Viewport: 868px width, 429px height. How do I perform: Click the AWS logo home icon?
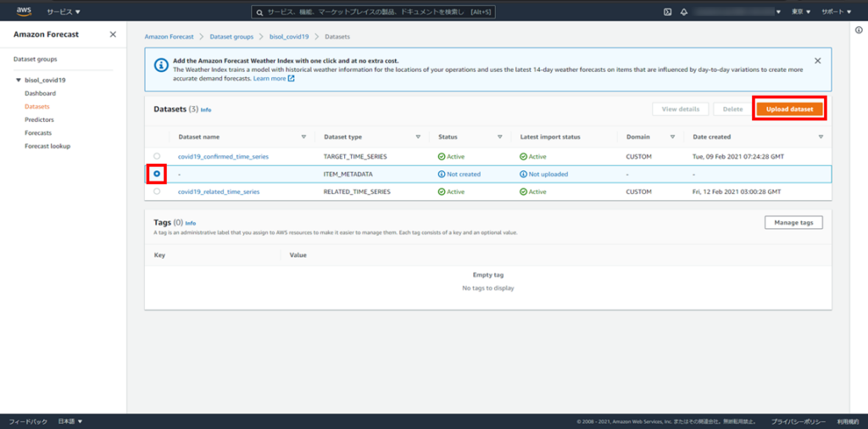(x=24, y=12)
